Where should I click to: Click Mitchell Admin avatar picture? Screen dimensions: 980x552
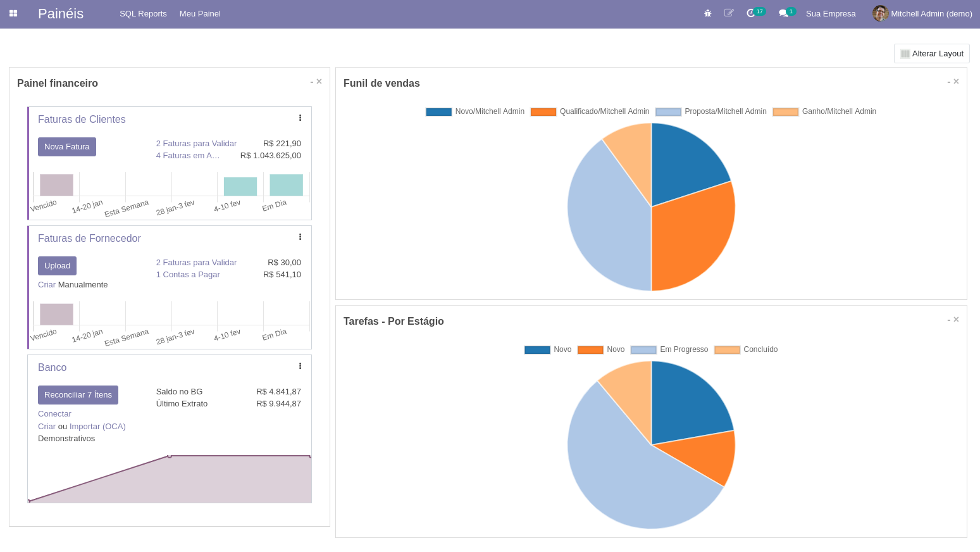880,13
